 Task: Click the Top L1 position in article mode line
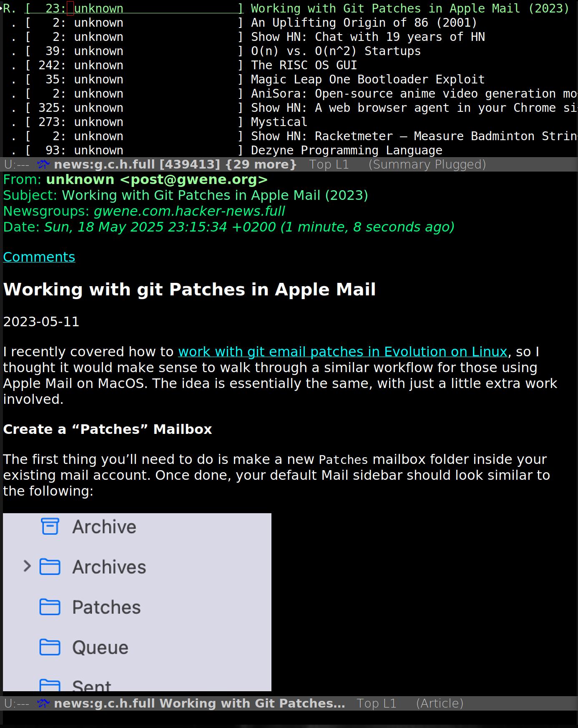tap(377, 703)
